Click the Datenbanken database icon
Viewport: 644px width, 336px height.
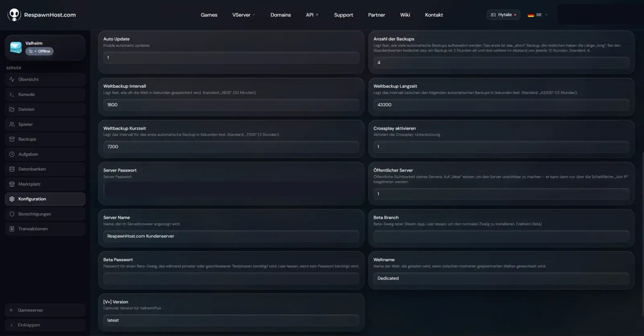pyautogui.click(x=12, y=169)
